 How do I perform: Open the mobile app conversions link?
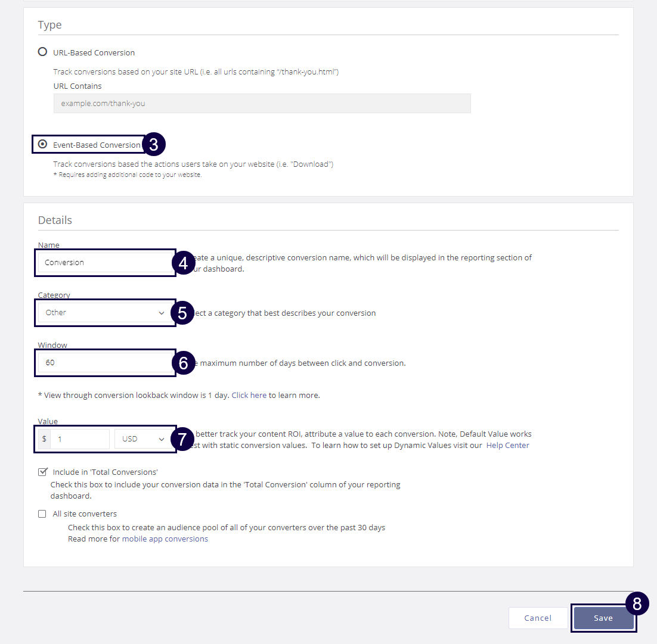click(x=165, y=539)
